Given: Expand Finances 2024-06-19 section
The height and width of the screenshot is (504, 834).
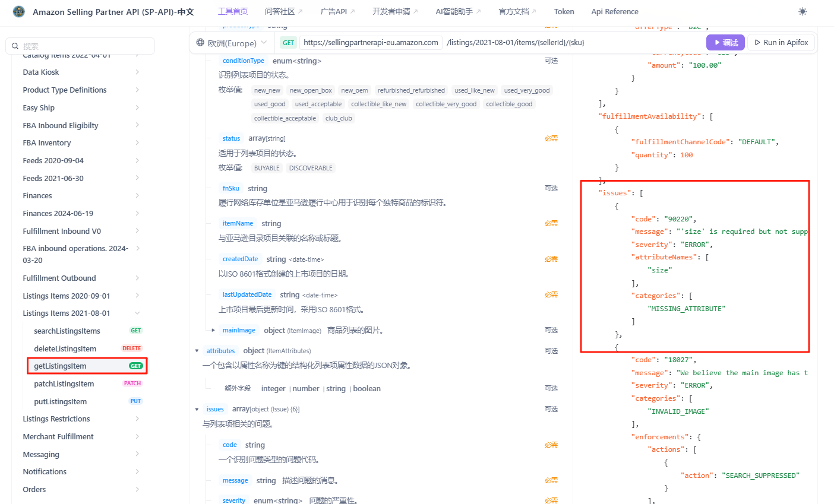Looking at the screenshot, I should tap(81, 213).
